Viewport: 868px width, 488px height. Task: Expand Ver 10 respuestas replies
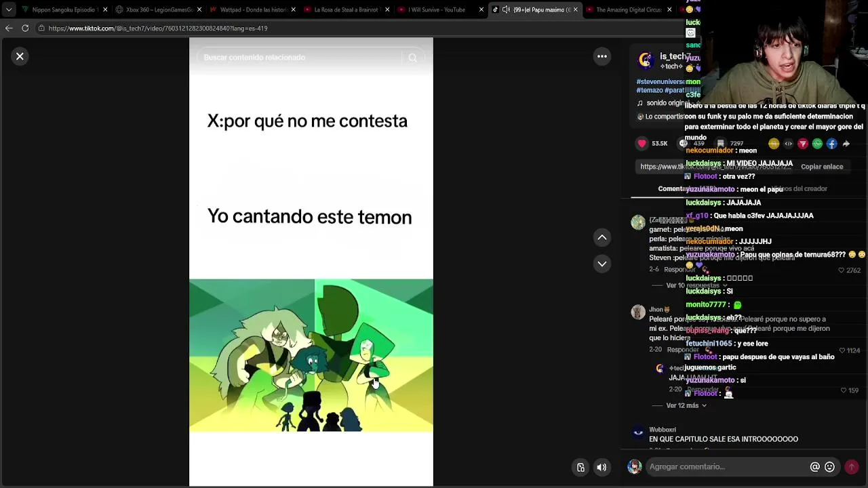pos(696,285)
